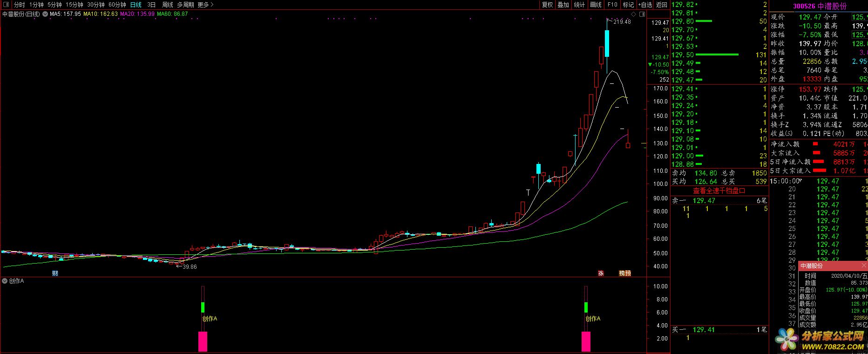Image resolution: width=868 pixels, height=354 pixels.
Task: Click the 复权 button
Action: click(547, 5)
